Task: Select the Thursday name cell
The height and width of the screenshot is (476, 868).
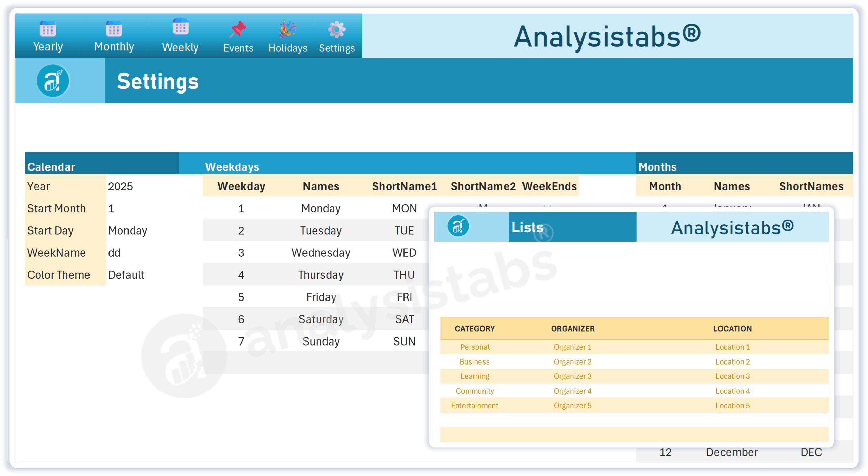Action: click(x=321, y=275)
